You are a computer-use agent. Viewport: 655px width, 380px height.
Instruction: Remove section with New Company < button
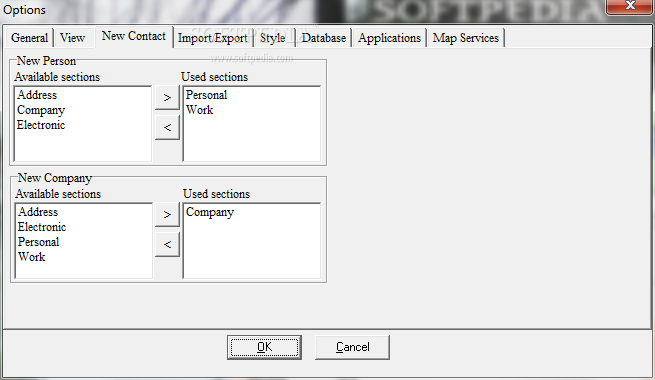[x=167, y=244]
